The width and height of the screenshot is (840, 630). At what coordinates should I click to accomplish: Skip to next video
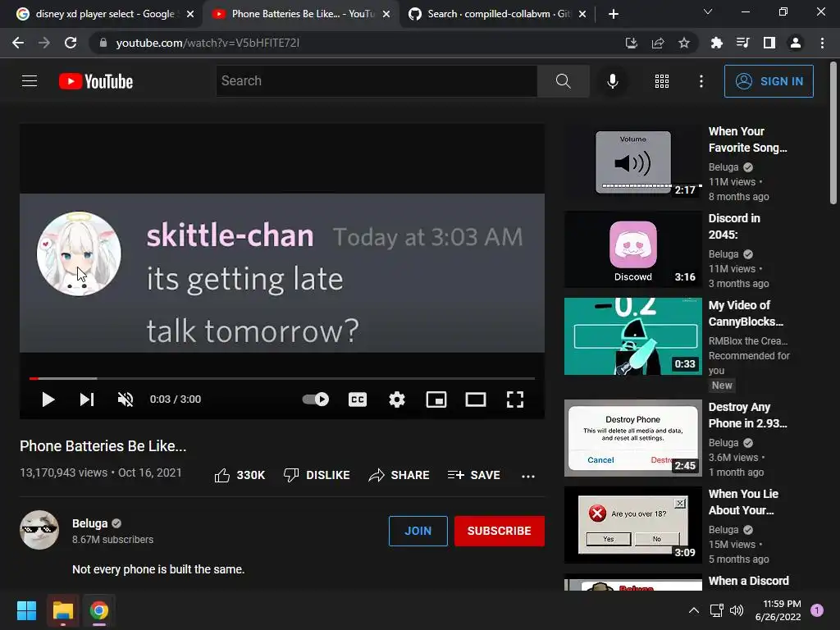87,399
